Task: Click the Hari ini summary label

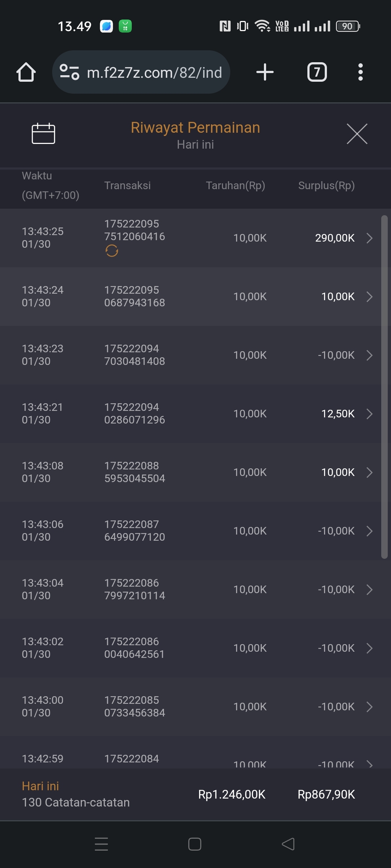Action: point(40,786)
